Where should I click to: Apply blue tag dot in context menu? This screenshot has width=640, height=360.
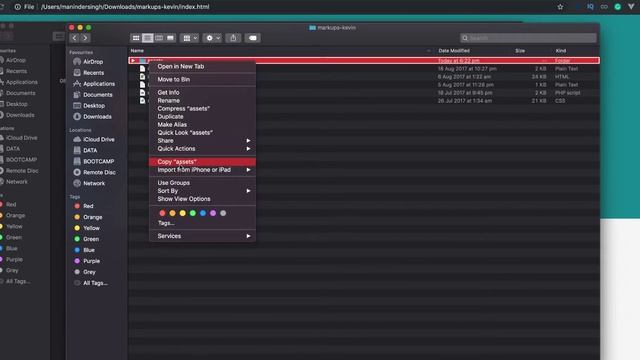[203, 213]
